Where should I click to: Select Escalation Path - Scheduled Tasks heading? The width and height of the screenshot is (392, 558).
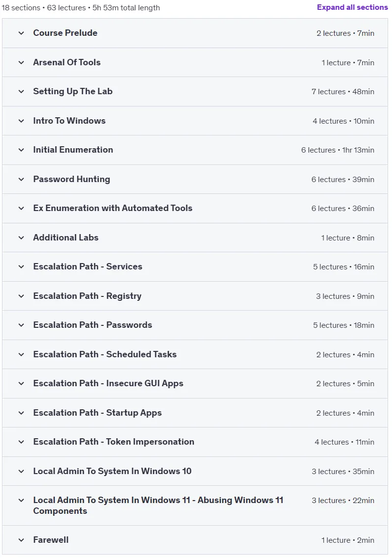[x=105, y=354]
